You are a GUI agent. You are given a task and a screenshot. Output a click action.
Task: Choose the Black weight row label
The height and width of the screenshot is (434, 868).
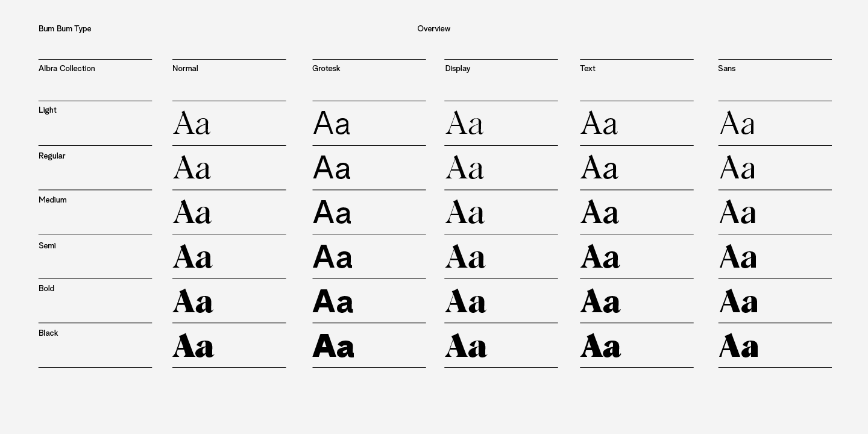(x=48, y=333)
